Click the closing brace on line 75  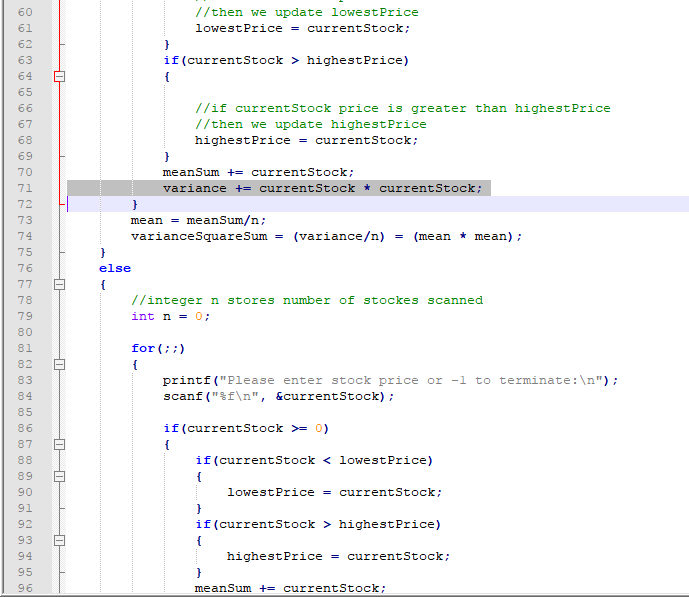coord(103,253)
